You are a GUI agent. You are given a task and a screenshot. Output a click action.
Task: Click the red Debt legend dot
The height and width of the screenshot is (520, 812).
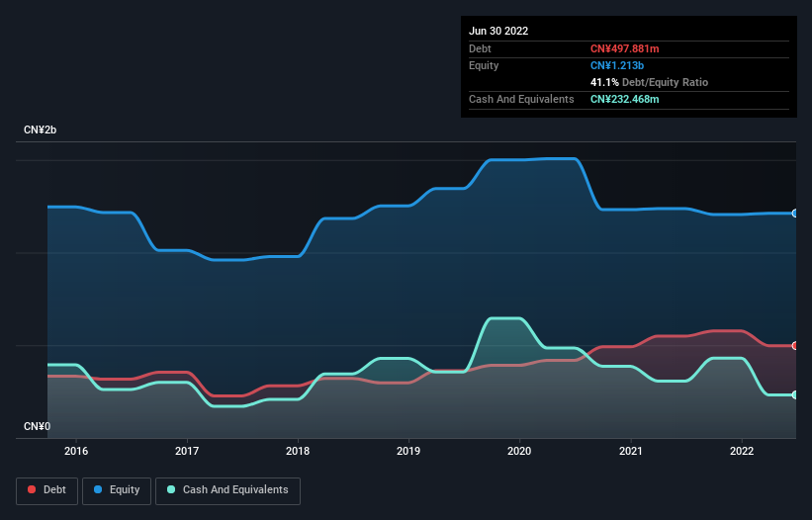click(32, 489)
